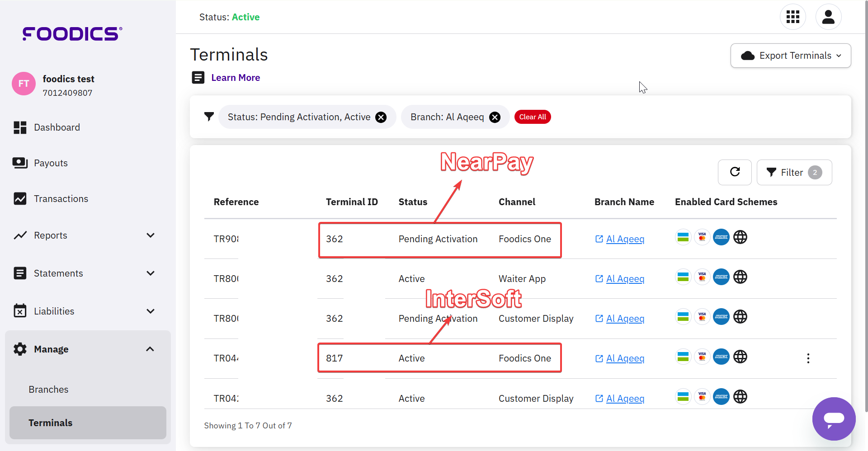This screenshot has width=868, height=451.
Task: Click the Transactions chart icon
Action: tap(20, 199)
